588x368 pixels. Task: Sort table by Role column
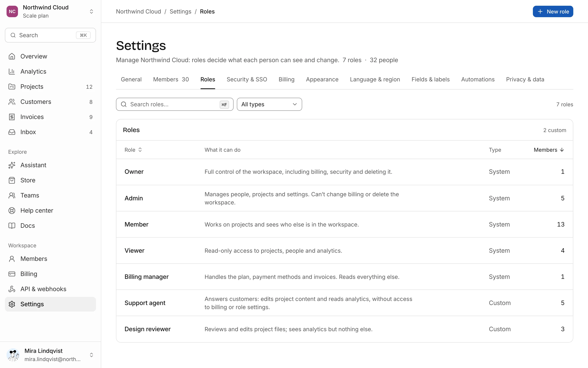point(133,150)
